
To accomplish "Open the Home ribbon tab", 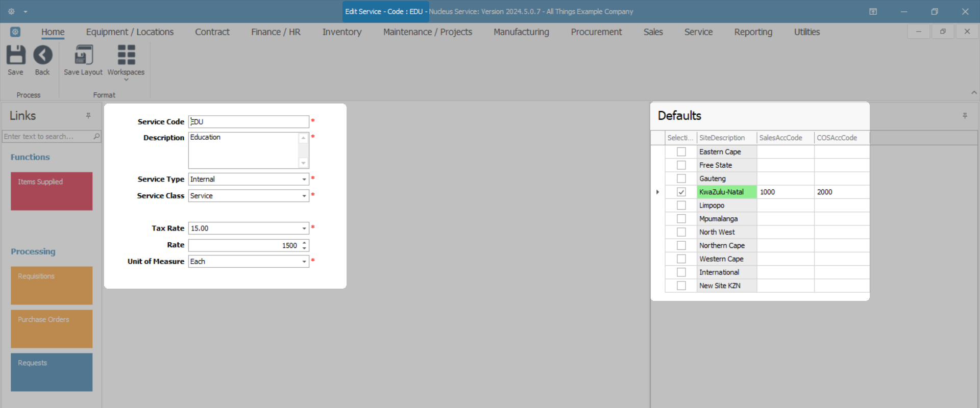I will 53,32.
